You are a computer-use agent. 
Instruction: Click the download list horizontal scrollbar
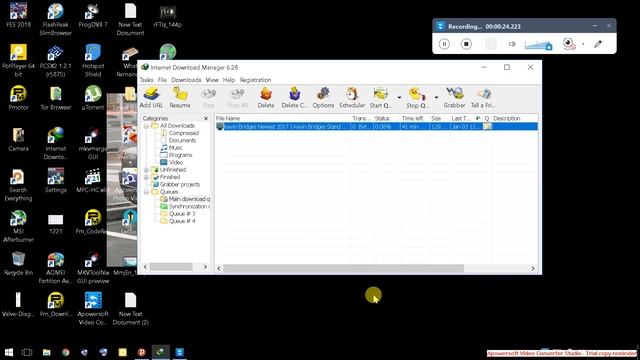coord(343,269)
